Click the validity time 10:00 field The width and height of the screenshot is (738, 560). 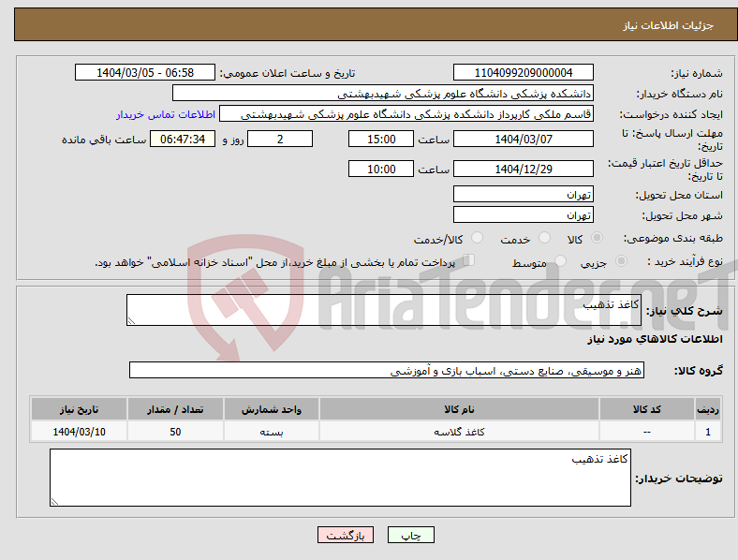click(381, 169)
